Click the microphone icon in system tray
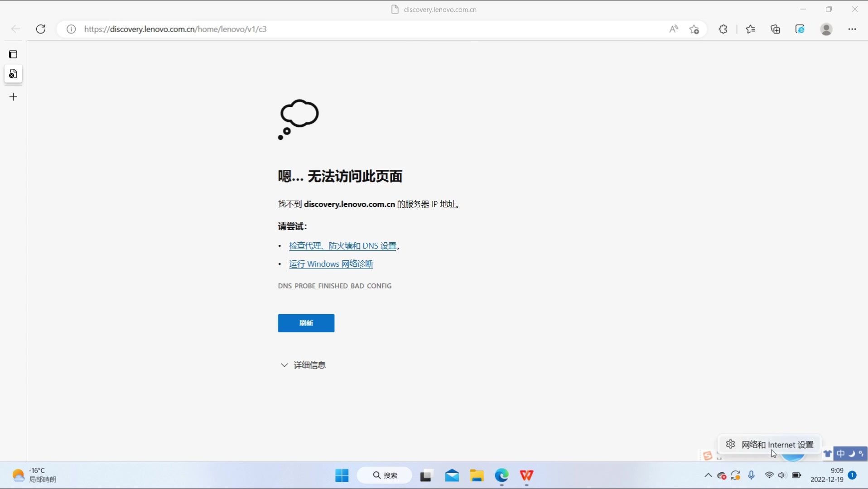This screenshot has width=868, height=489. pyautogui.click(x=751, y=475)
